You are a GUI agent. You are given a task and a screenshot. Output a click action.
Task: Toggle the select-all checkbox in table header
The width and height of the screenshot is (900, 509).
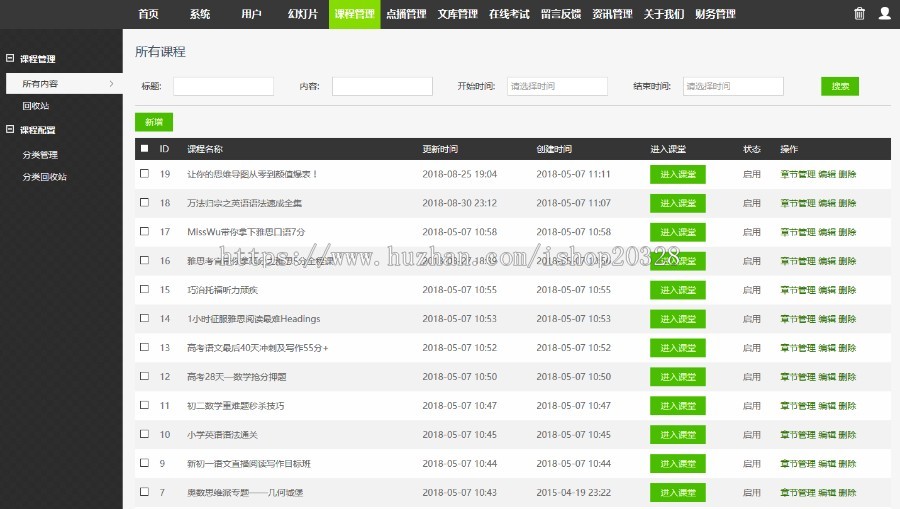145,149
